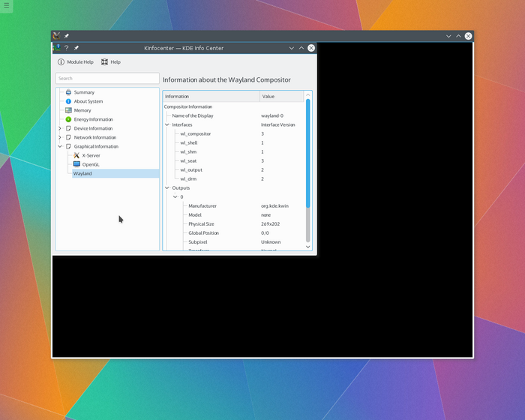Select the X-Server entry icon
The image size is (525, 420).
[76, 155]
